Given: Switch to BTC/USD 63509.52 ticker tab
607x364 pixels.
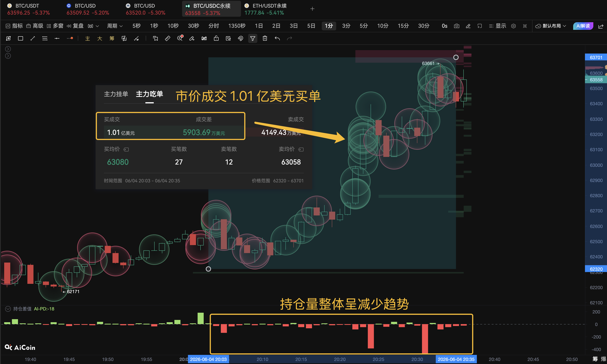Looking at the screenshot, I should [88, 9].
